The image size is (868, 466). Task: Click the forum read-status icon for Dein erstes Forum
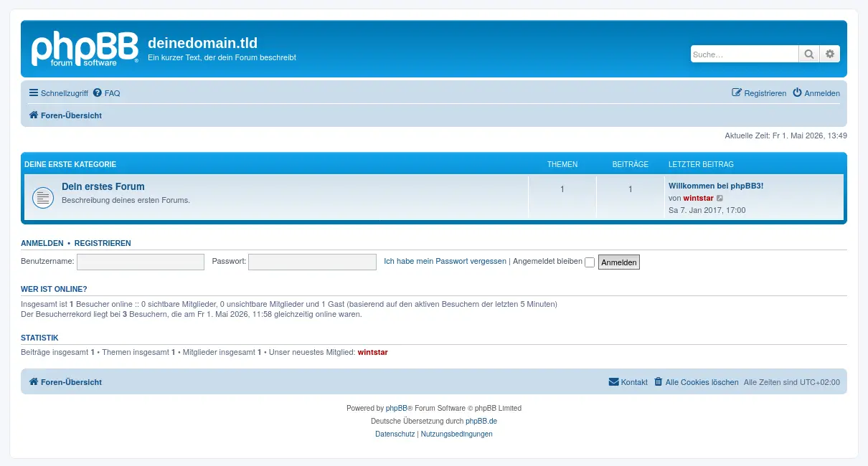tap(43, 198)
